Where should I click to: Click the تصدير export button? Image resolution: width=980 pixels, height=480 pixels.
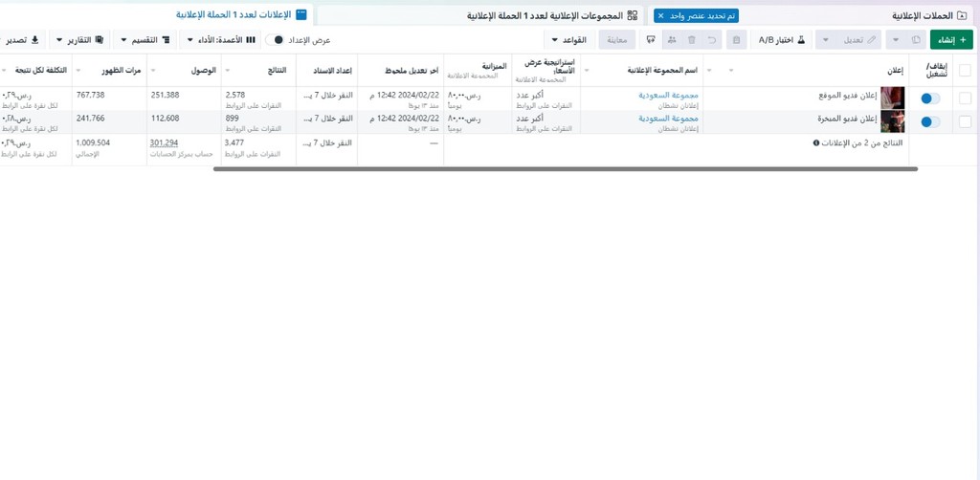pos(23,39)
